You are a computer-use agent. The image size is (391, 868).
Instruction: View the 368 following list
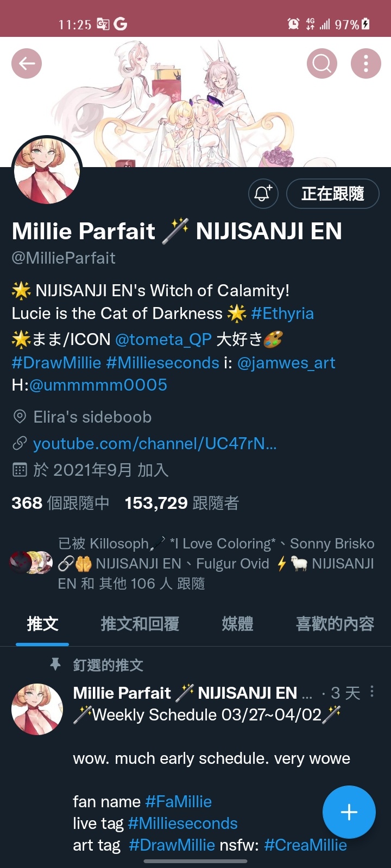pyautogui.click(x=60, y=503)
